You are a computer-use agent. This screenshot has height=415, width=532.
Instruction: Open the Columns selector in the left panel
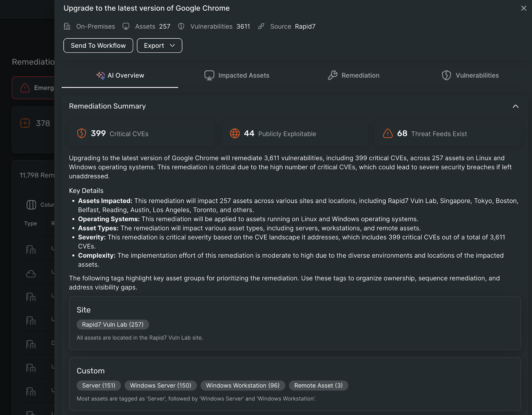31,205
